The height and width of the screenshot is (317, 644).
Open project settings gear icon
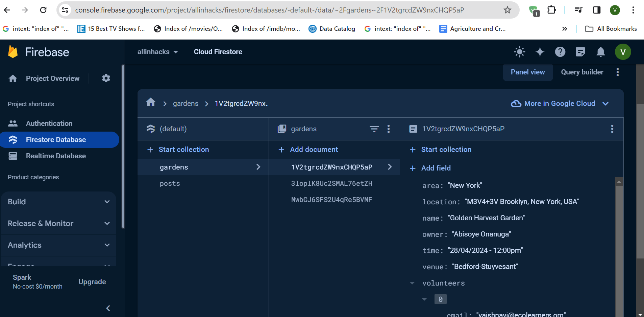point(106,78)
